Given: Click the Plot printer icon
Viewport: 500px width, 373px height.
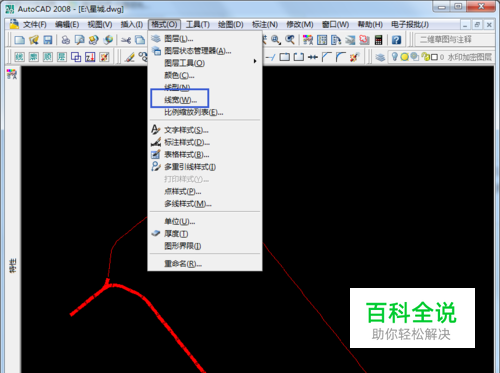Looking at the screenshot, I should [66, 40].
